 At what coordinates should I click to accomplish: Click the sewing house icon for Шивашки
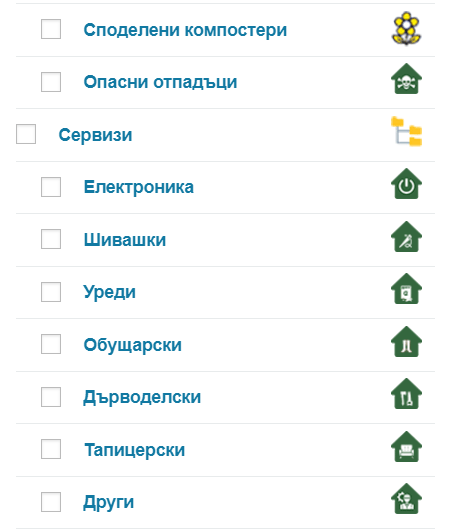406,237
